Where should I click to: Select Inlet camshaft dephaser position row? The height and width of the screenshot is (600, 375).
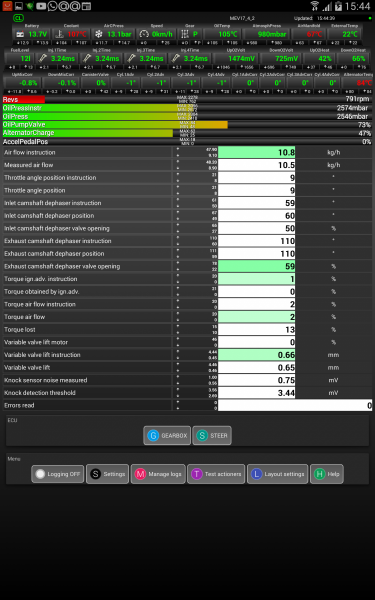[x=188, y=215]
